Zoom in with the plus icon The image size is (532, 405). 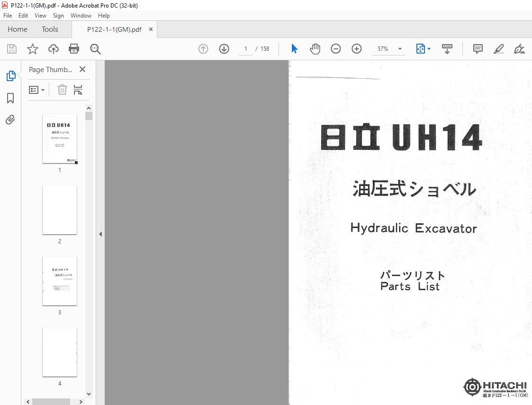357,49
